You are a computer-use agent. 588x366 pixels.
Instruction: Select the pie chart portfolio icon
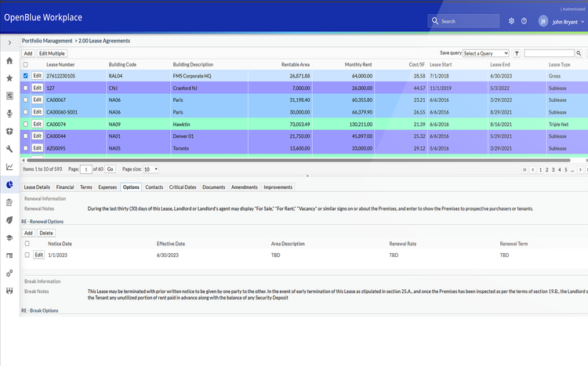coord(9,184)
